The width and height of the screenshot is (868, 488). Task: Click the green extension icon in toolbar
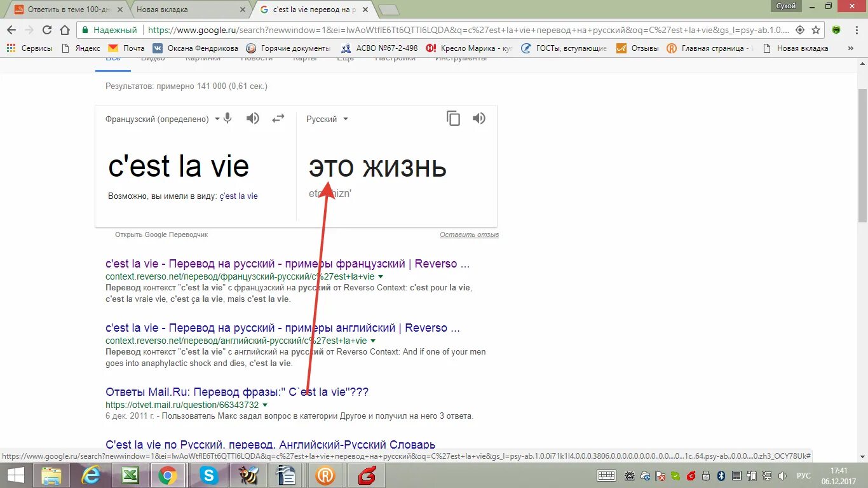pyautogui.click(x=837, y=30)
